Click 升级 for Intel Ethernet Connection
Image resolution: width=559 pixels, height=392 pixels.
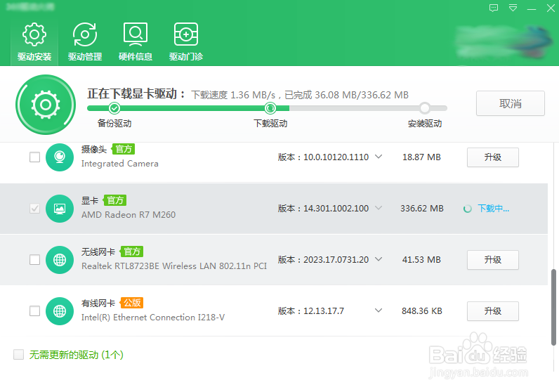pos(493,311)
